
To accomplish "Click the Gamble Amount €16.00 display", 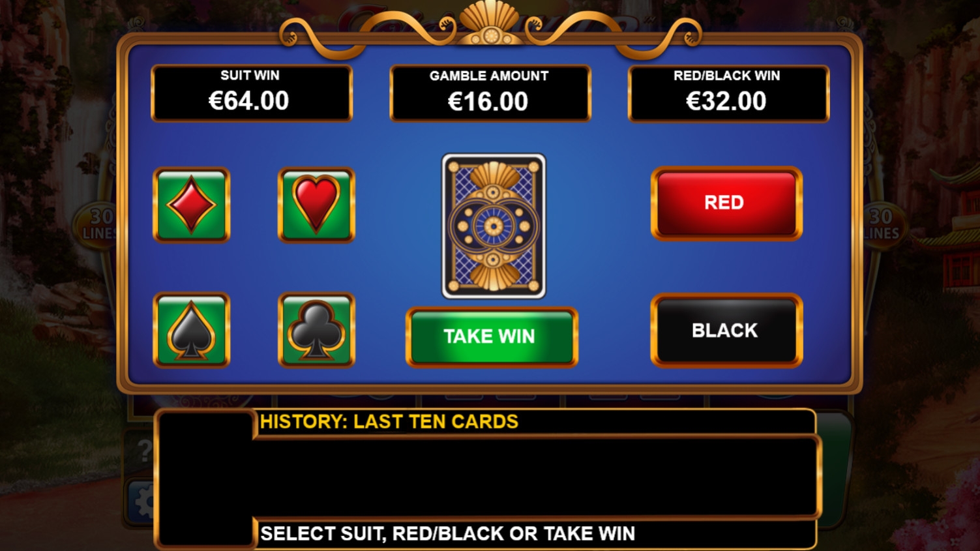I will tap(490, 93).
